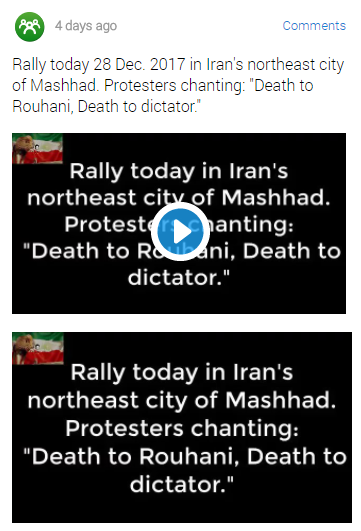Click 'Rally today in Iran's' in first video

[179, 171]
